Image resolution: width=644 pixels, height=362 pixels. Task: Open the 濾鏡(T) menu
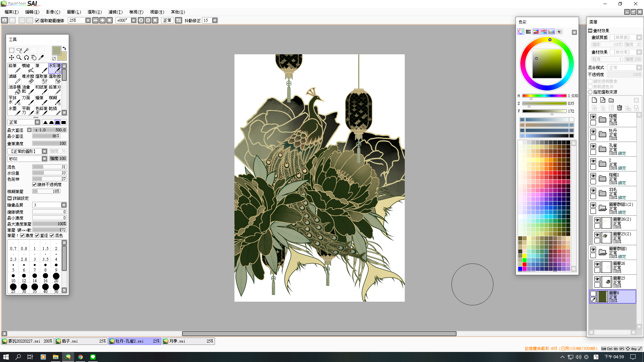pos(115,12)
